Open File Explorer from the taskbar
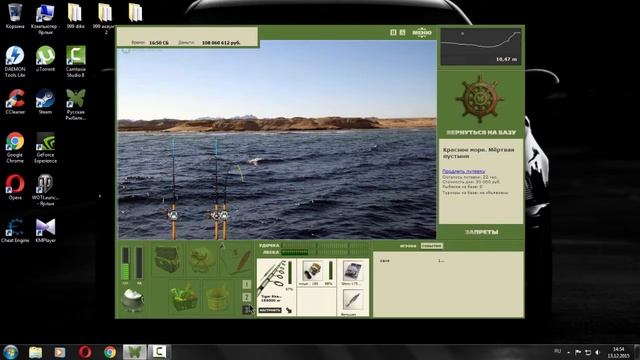Viewport: 640px width, 360px height. click(36, 352)
